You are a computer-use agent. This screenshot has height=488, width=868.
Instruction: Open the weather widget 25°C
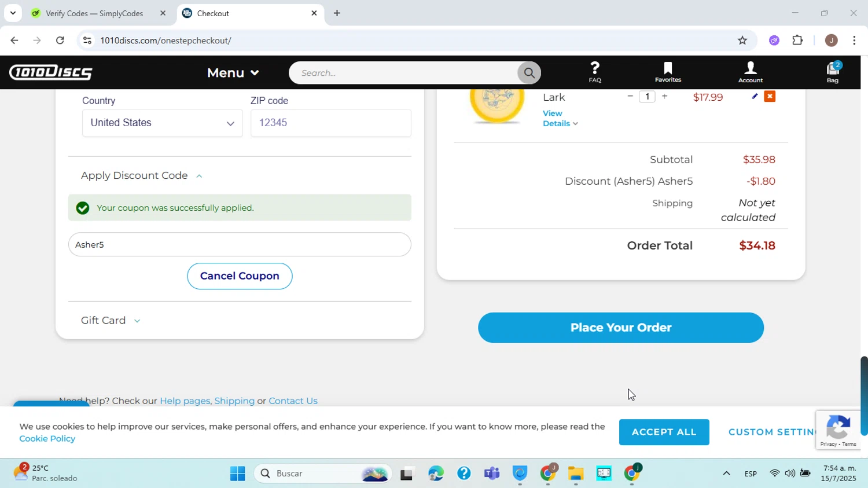tap(46, 473)
